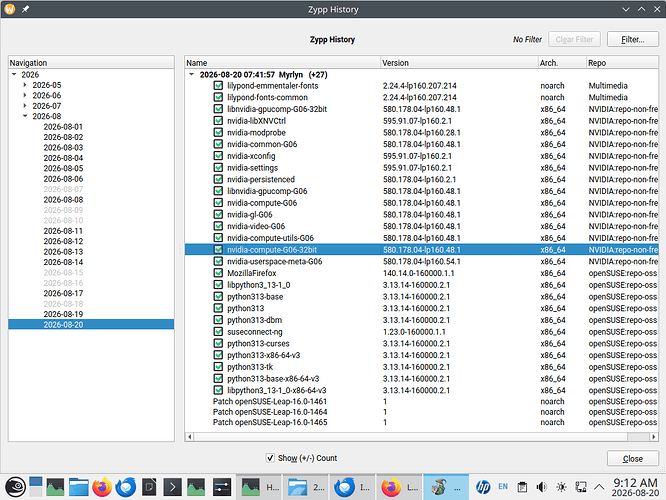Viewport: 666px width, 500px height.
Task: Sort by Version column header
Action: 459,63
